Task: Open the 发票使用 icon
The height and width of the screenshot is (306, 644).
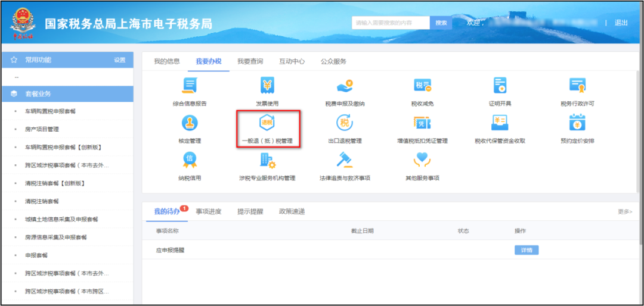Action: click(267, 86)
